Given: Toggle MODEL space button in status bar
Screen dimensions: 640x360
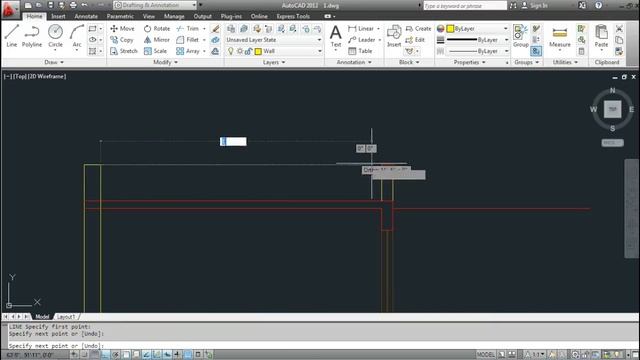Looking at the screenshot, I should (x=485, y=354).
